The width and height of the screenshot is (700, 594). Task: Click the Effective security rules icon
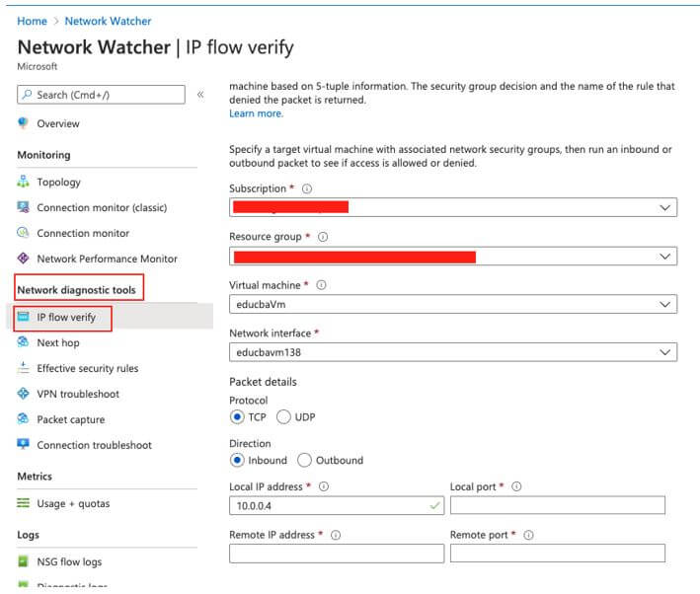[24, 368]
